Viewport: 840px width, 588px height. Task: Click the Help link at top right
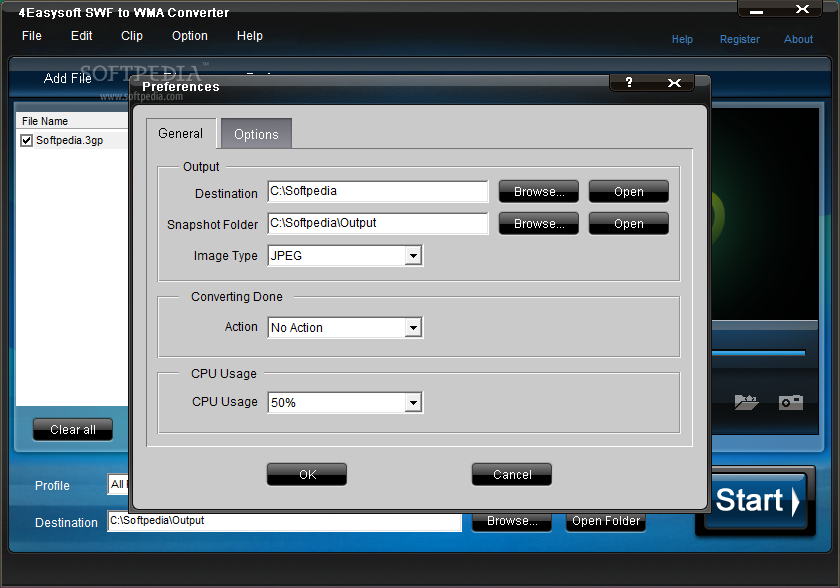tap(682, 39)
